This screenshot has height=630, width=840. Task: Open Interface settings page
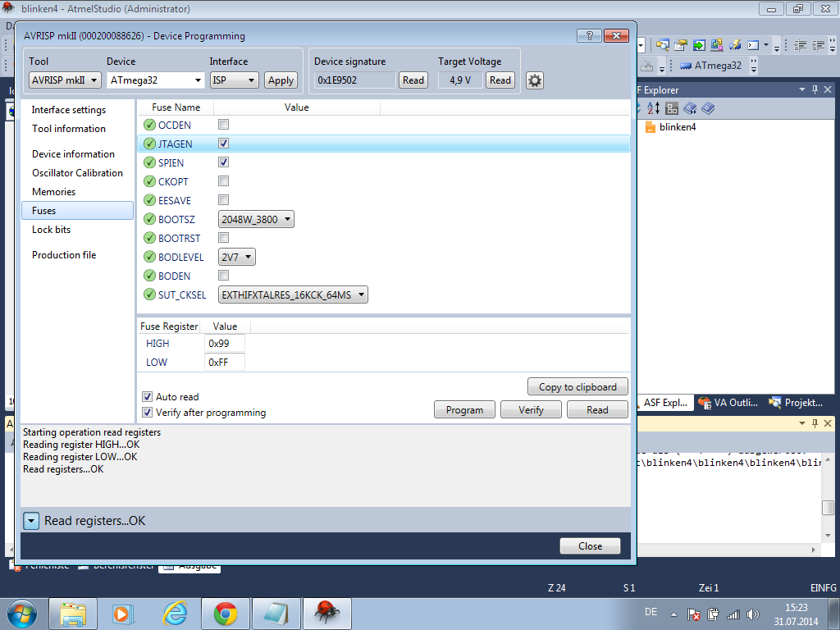[x=69, y=110]
